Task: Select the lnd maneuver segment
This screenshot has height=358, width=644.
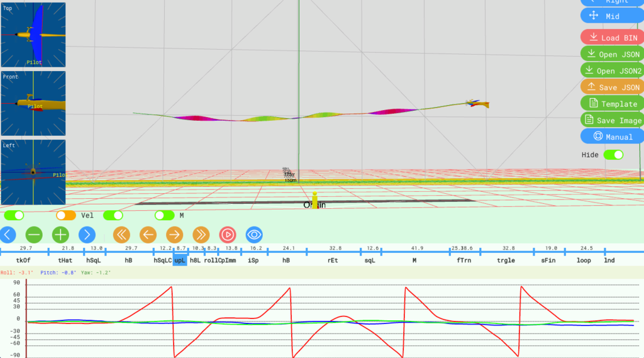Action: 609,260
